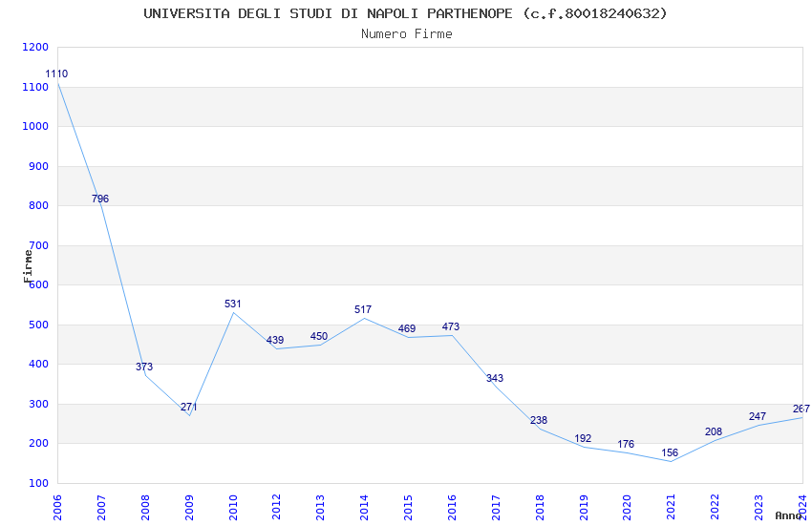Select the 192 data point label
The width and height of the screenshot is (812, 525).
tap(583, 439)
